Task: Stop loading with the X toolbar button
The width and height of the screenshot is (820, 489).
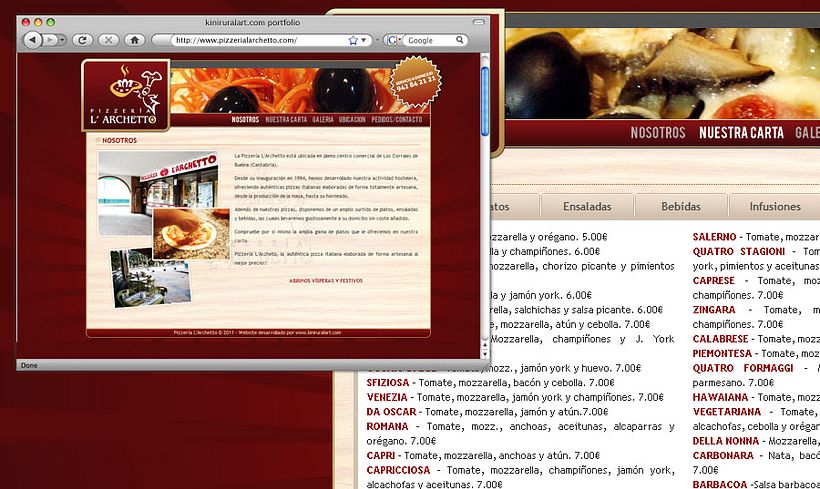Action: 108,40
